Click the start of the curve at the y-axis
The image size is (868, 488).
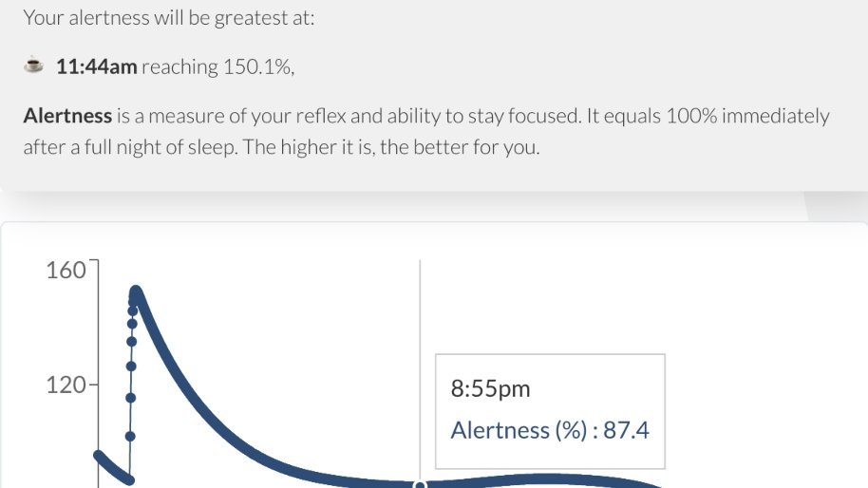(99, 456)
